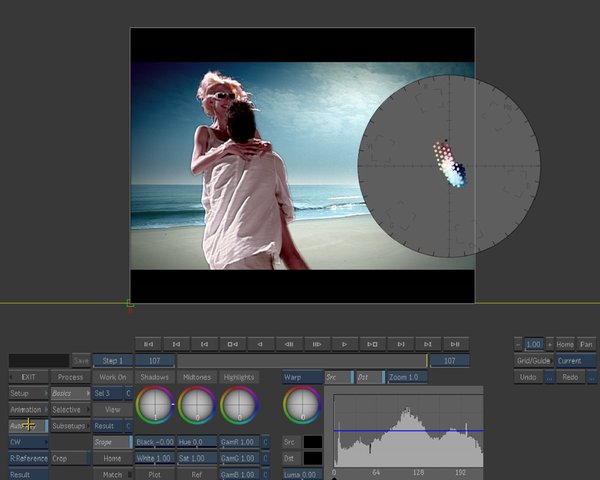
Task: Click the Undo button
Action: [528, 377]
